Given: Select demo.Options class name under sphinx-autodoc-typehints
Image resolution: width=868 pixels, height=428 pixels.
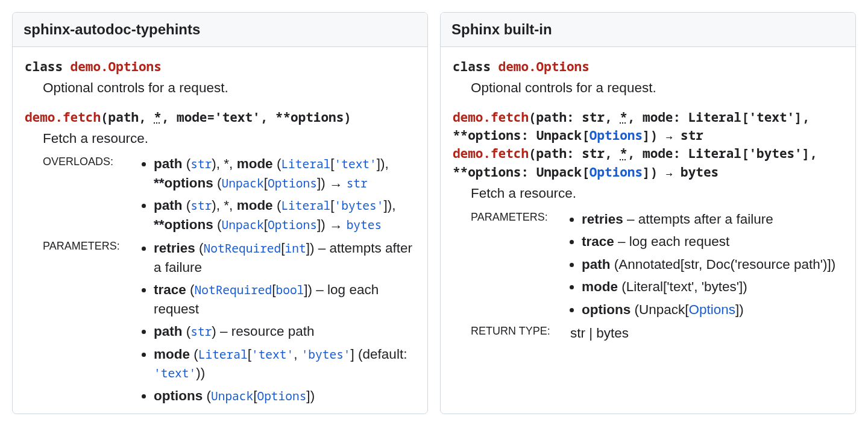Looking at the screenshot, I should coord(116,67).
